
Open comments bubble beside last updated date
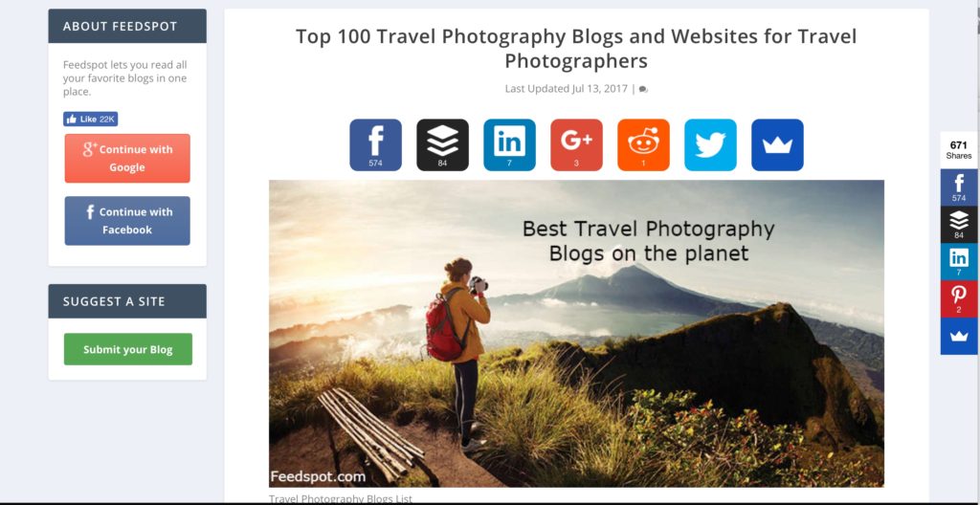[x=643, y=89]
